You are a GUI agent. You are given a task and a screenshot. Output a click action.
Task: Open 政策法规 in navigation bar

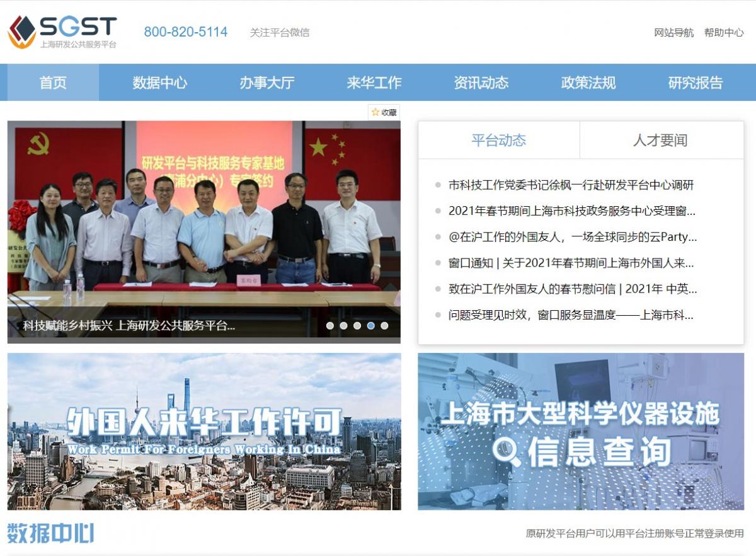(x=588, y=83)
